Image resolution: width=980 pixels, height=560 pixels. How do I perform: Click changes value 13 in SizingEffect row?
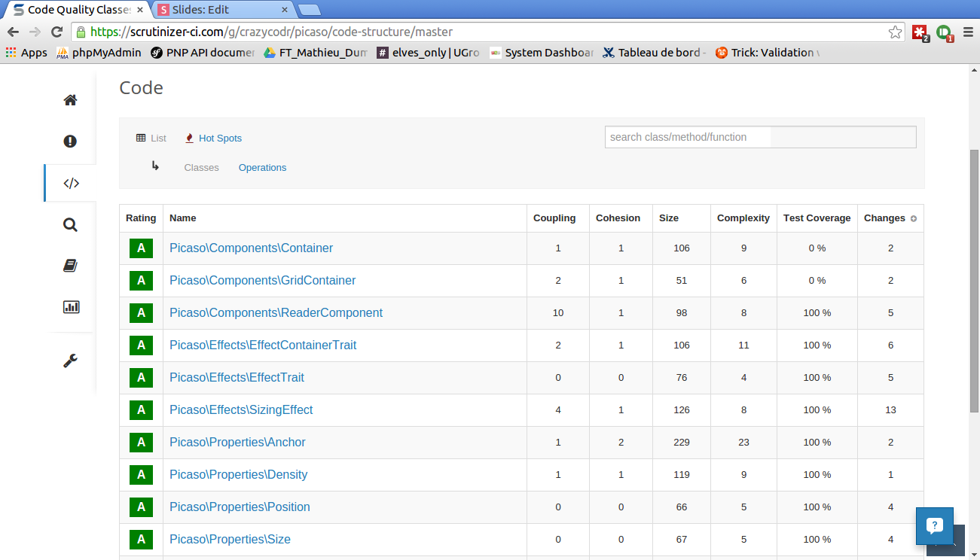coord(891,410)
